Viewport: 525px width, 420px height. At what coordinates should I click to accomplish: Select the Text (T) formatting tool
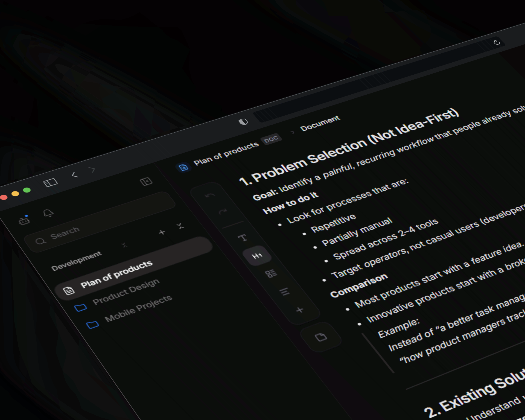(242, 238)
